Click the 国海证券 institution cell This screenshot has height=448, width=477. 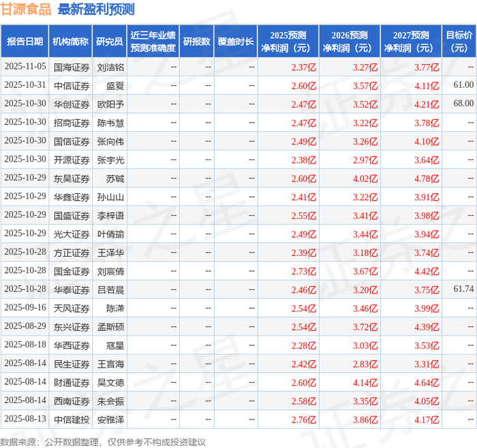[72, 67]
